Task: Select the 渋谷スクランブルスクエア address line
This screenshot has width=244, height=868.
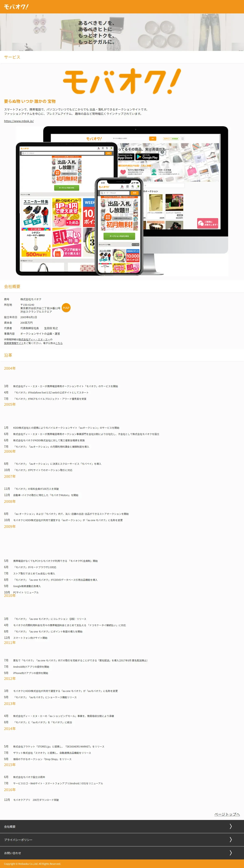Action: point(36,312)
